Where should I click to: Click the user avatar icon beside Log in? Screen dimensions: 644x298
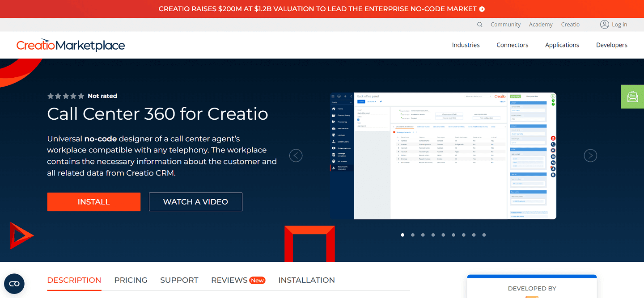point(604,25)
